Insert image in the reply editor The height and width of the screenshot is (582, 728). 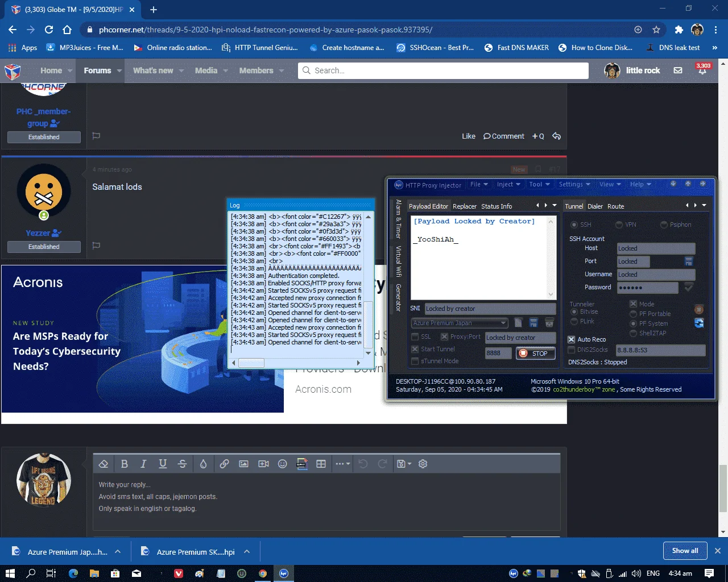coord(243,464)
